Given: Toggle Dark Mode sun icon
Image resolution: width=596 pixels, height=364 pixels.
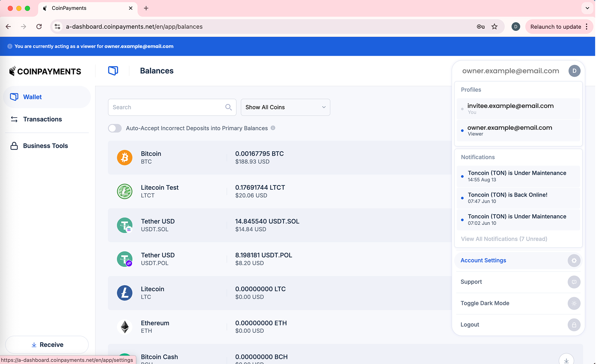Looking at the screenshot, I should 574,303.
